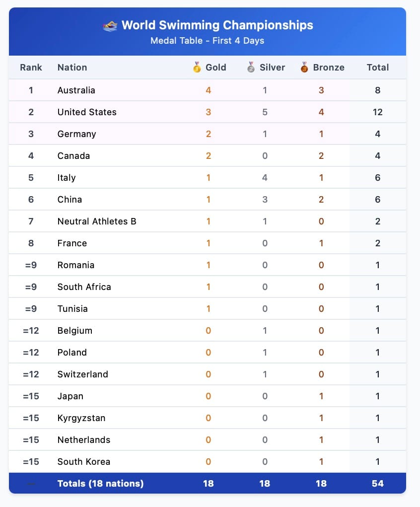Select the Neutral Athletes B row
This screenshot has width=420, height=507.
pos(207,221)
